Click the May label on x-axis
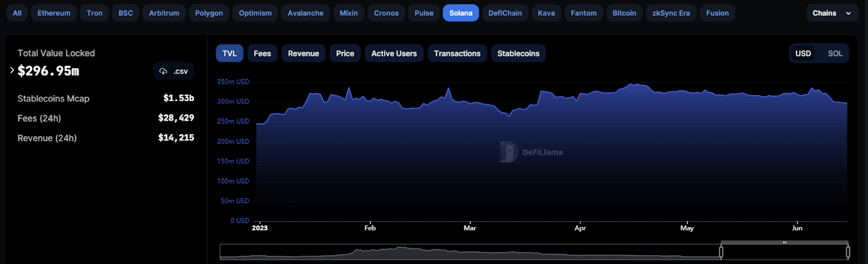The width and height of the screenshot is (868, 264). point(687,228)
